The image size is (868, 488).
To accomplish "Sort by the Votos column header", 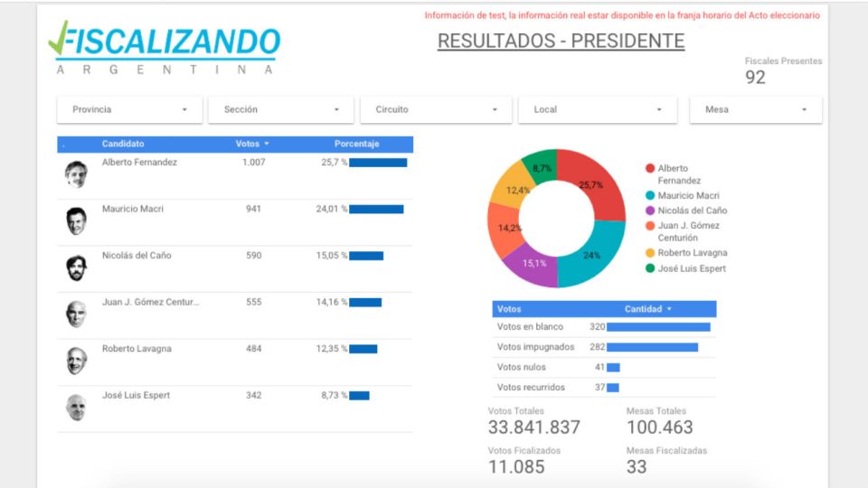I will tap(252, 144).
